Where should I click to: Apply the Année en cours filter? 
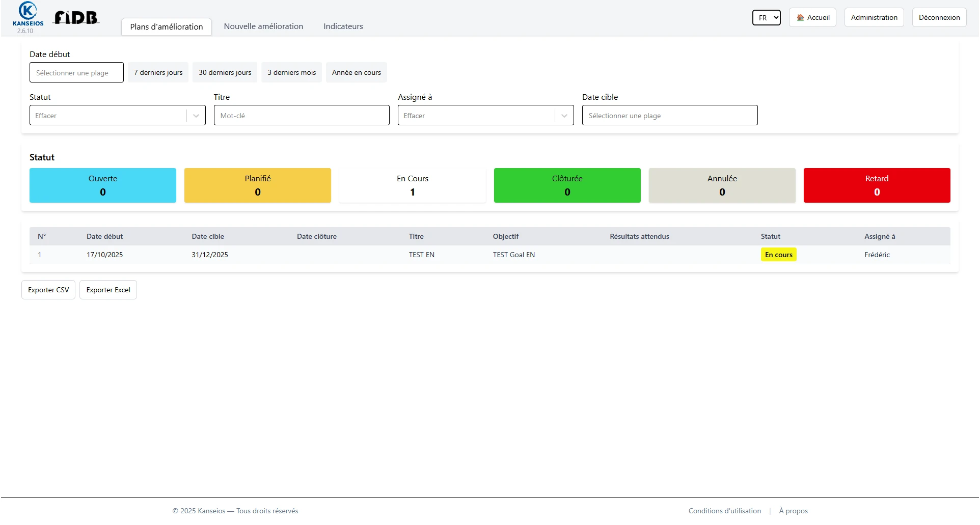coord(356,72)
